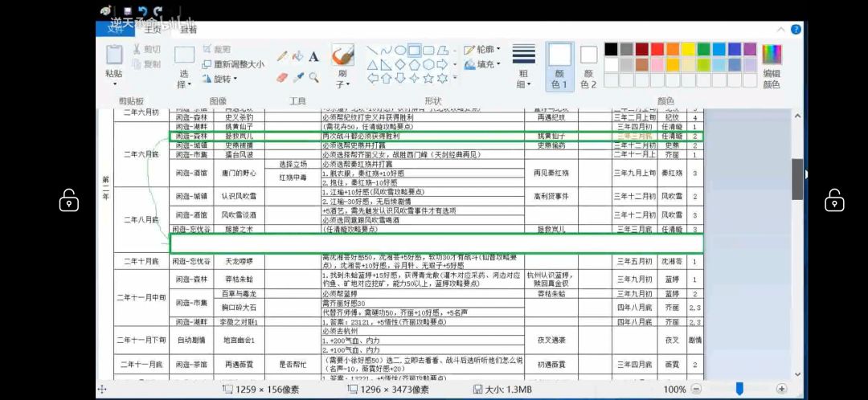The image size is (868, 400).
Task: Click the vertical scrollbar thumb
Action: tap(797, 179)
